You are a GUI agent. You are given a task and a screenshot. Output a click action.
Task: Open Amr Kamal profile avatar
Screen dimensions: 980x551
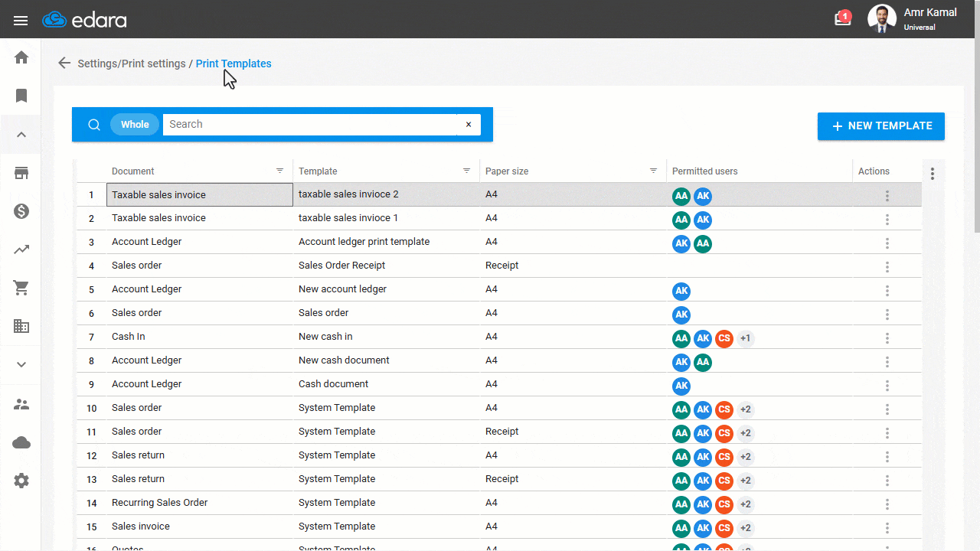click(x=882, y=19)
